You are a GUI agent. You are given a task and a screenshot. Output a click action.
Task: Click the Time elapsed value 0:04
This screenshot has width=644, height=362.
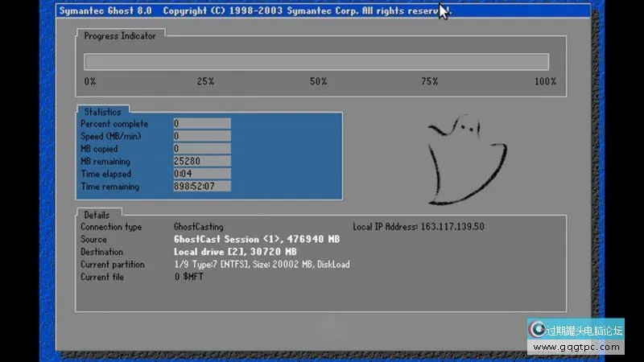coord(202,174)
